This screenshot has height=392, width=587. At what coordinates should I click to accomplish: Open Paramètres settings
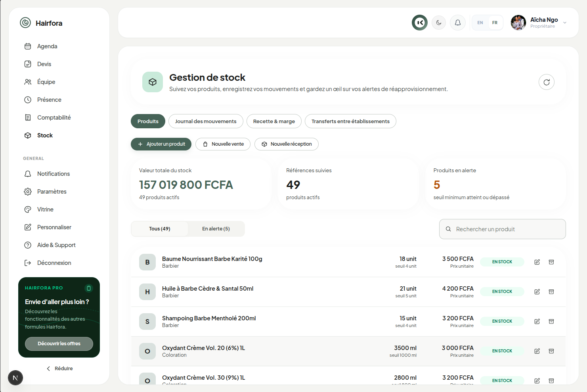59,192
